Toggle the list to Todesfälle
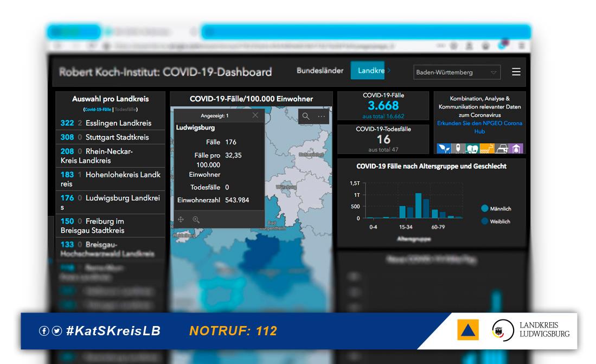Image resolution: width=596 pixels, height=364 pixels. pyautogui.click(x=125, y=110)
